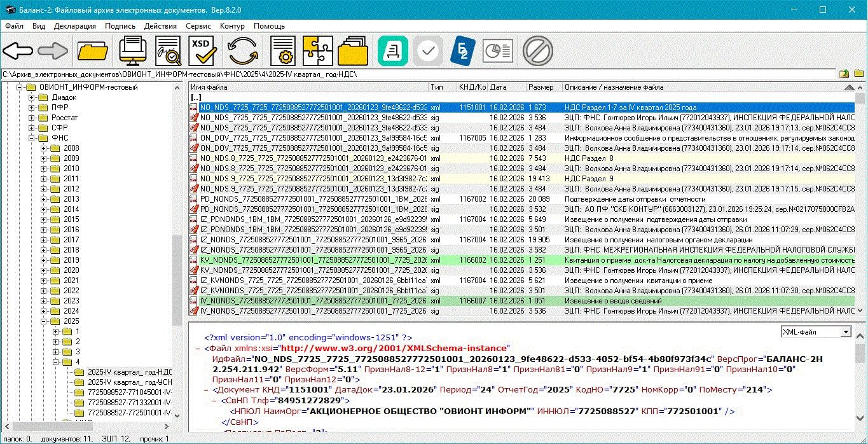Select the Росстат folder in tree

[x=64, y=118]
